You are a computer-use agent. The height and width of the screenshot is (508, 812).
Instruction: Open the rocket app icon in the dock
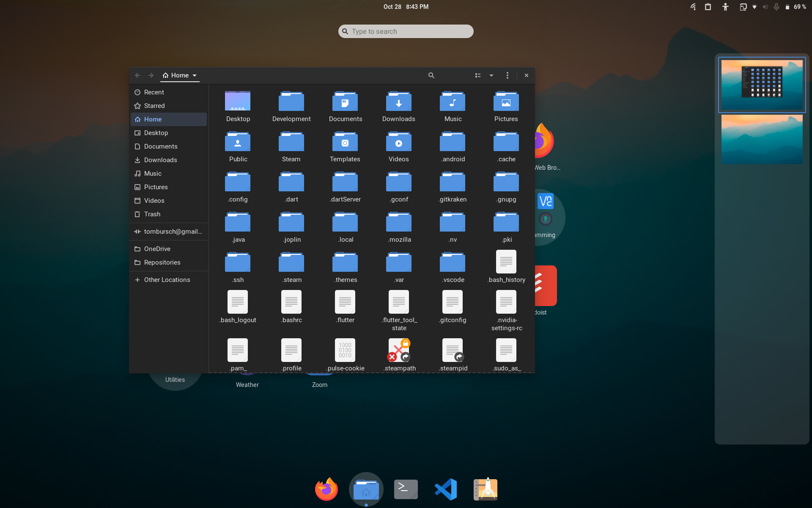coord(486,489)
